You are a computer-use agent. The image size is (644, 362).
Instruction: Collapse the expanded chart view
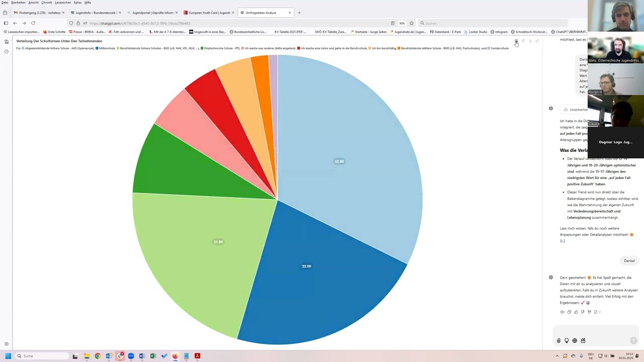(537, 41)
